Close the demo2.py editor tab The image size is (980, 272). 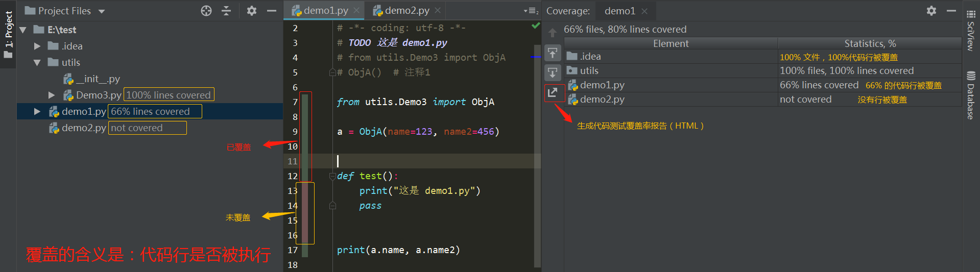438,10
